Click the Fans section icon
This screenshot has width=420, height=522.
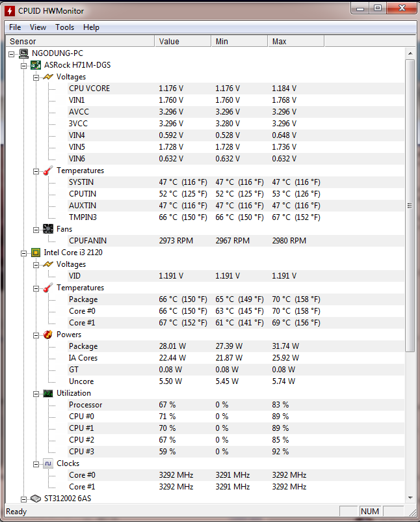point(48,229)
